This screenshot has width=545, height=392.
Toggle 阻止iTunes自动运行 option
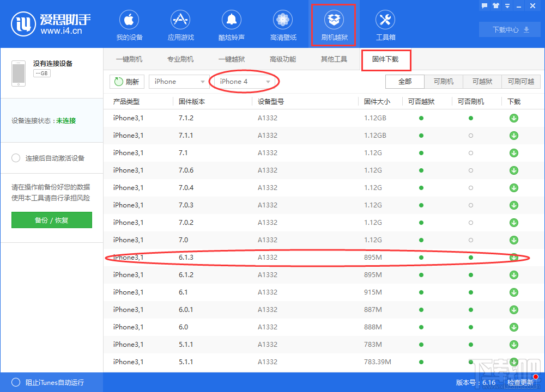click(16, 382)
